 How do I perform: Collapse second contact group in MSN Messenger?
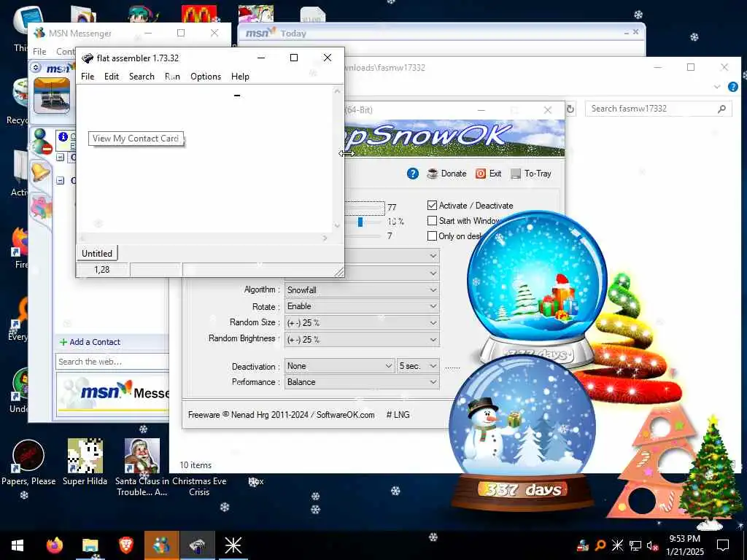pos(61,181)
